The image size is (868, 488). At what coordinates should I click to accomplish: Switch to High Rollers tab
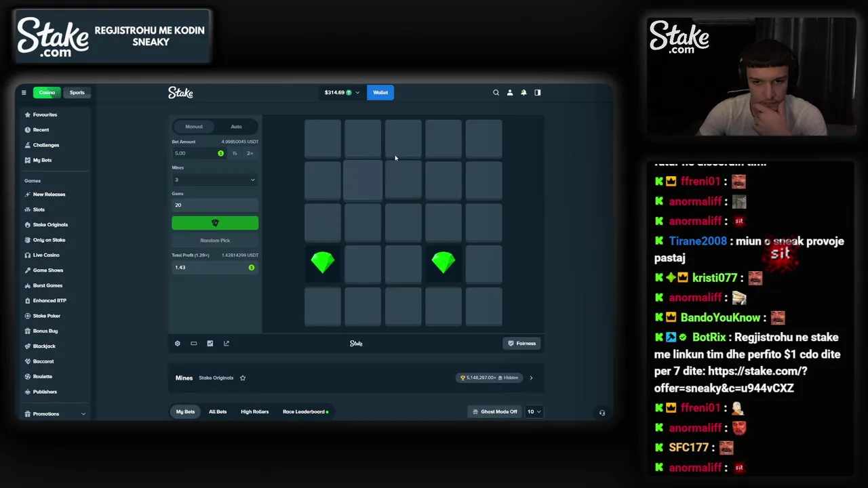[254, 411]
